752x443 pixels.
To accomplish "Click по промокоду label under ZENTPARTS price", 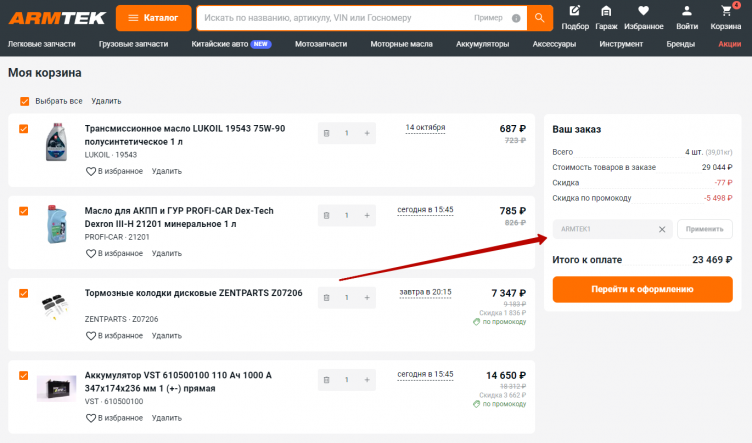I will pyautogui.click(x=500, y=322).
